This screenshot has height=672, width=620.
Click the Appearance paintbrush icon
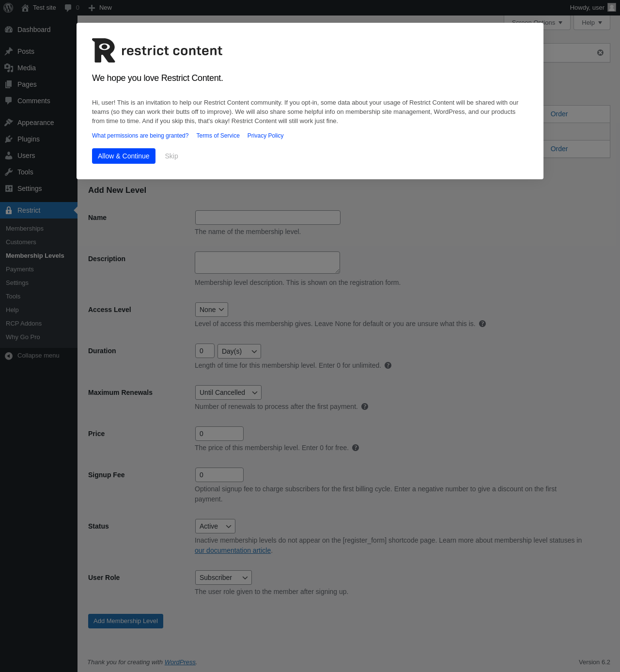pos(9,123)
